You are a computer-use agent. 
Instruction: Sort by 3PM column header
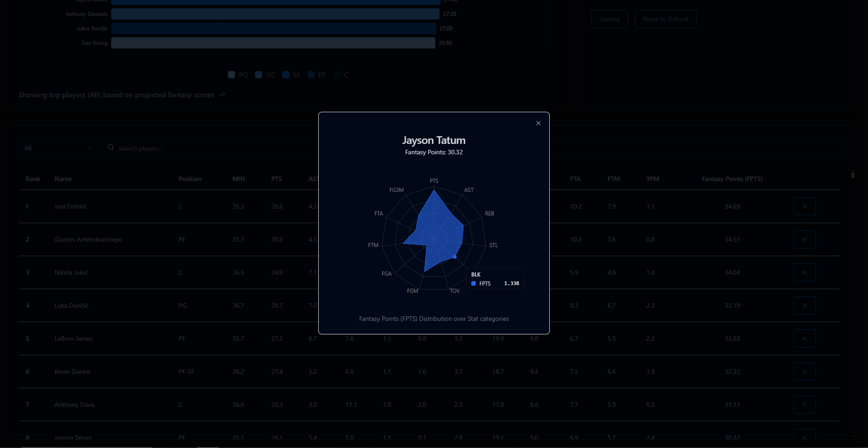coord(652,179)
